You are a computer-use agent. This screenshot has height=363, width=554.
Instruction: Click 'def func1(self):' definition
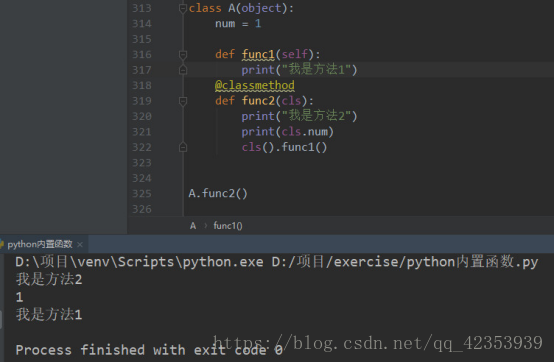(x=267, y=54)
